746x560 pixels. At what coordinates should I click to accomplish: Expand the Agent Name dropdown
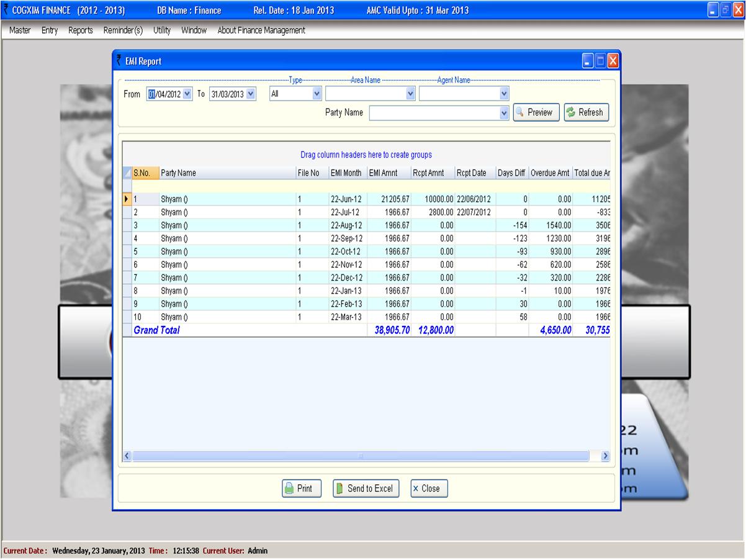(504, 94)
